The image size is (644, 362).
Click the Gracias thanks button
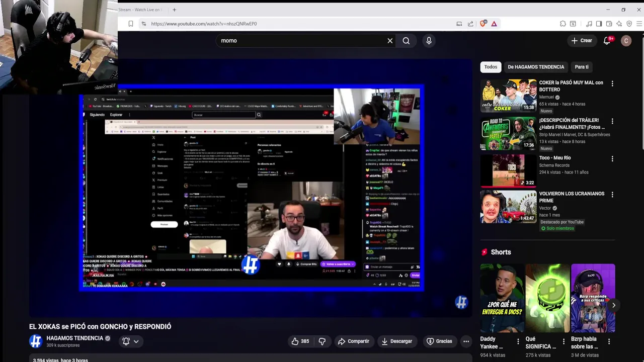tap(439, 341)
